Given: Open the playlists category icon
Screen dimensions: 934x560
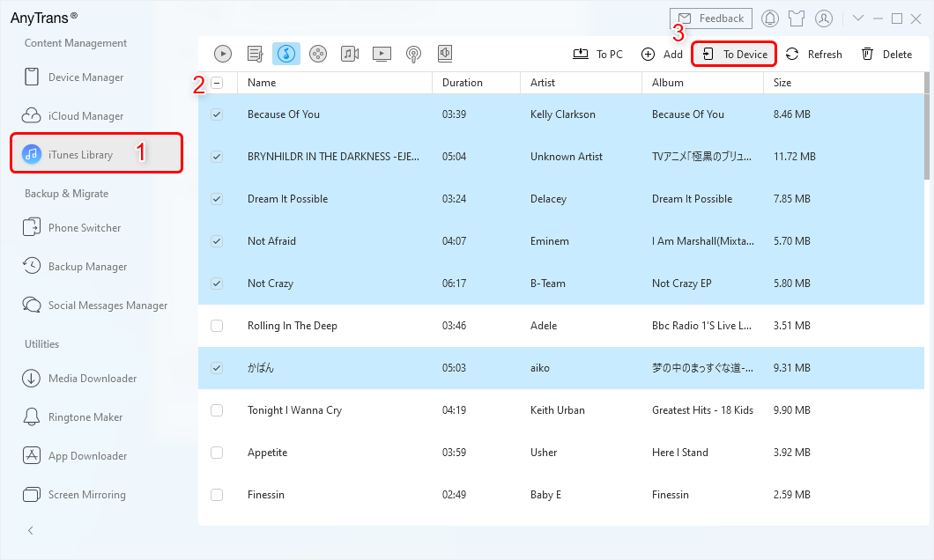Looking at the screenshot, I should [256, 54].
